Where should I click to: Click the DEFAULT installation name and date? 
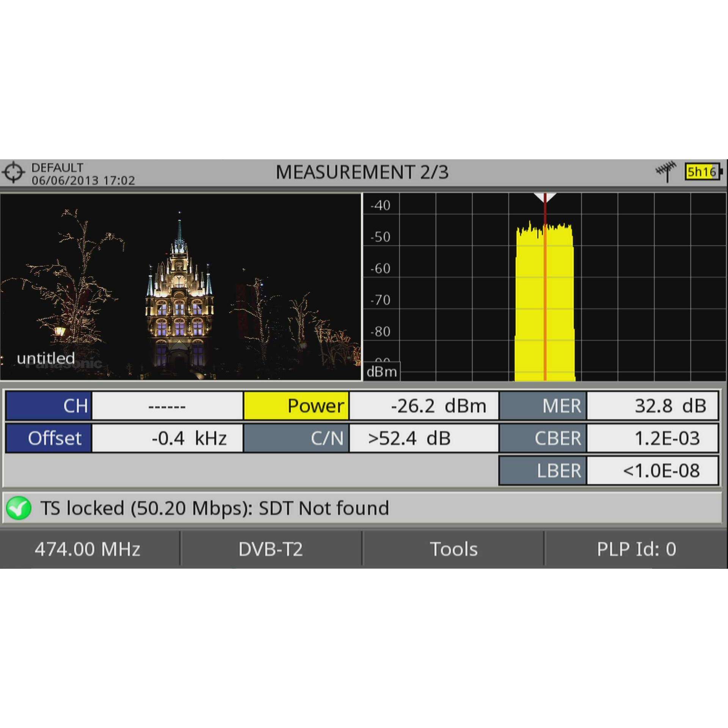click(83, 174)
